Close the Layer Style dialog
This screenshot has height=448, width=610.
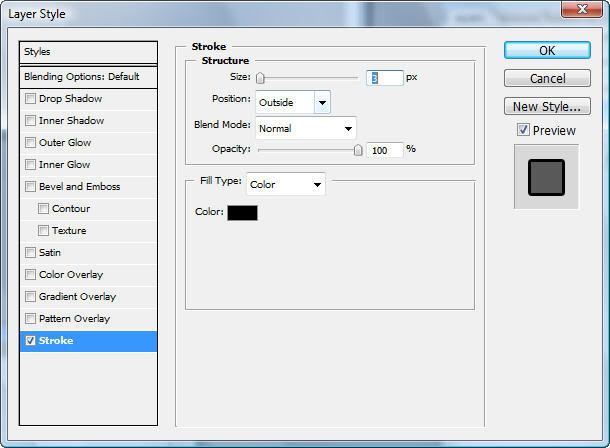(582, 9)
